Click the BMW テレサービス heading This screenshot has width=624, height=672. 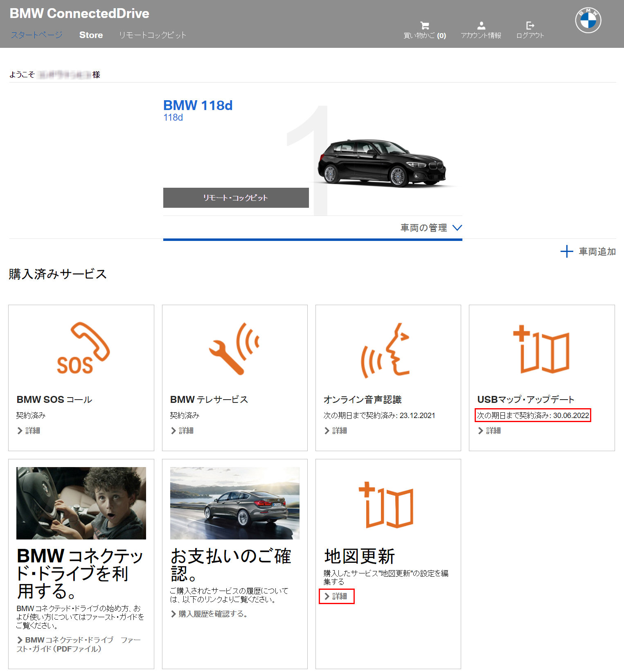click(209, 400)
